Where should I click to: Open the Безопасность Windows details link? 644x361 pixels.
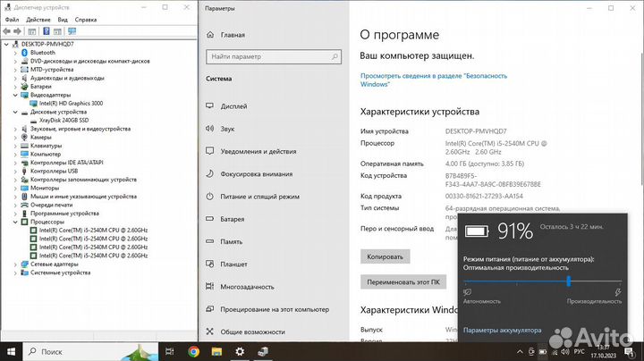tap(434, 80)
